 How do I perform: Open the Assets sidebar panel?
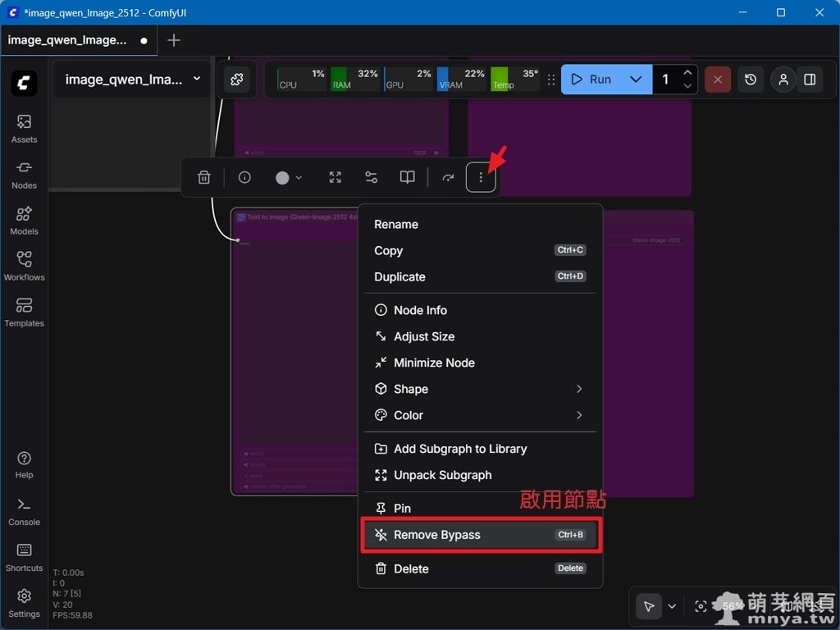[x=24, y=128]
